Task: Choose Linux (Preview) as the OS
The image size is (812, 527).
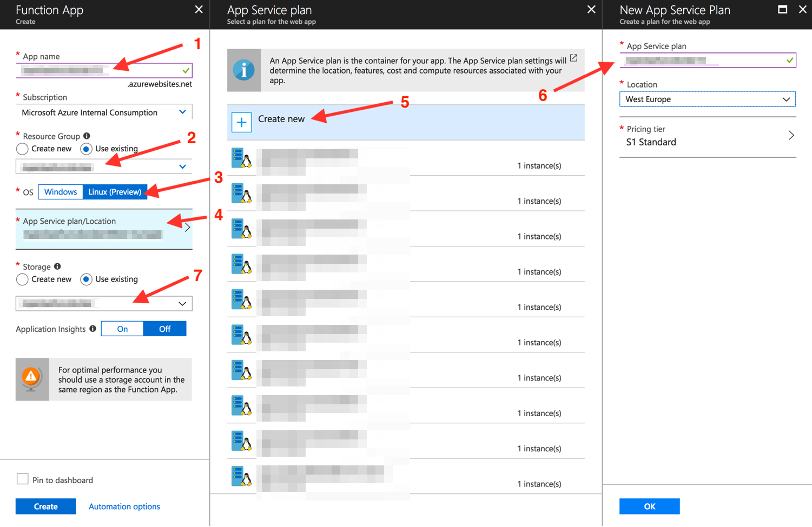Action: pyautogui.click(x=115, y=192)
